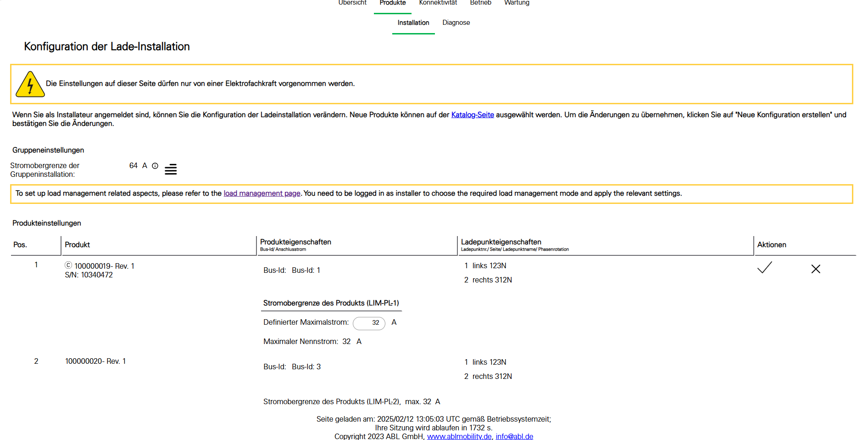Follow the Katalog-Seite link
This screenshot has width=868, height=440.
(x=473, y=115)
